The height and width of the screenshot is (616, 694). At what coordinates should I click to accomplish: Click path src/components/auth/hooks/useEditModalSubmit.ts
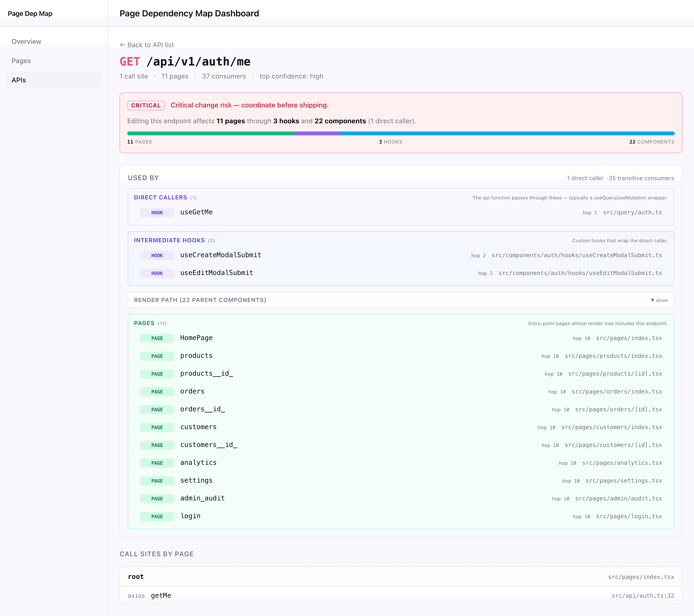[580, 273]
